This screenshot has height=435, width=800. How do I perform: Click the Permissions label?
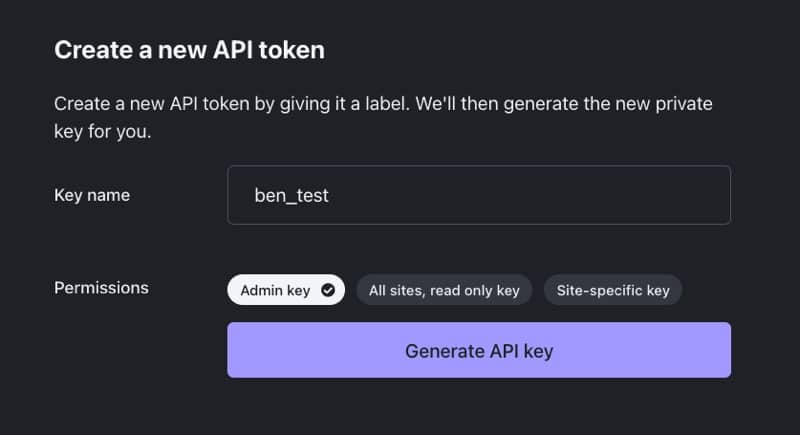[102, 288]
